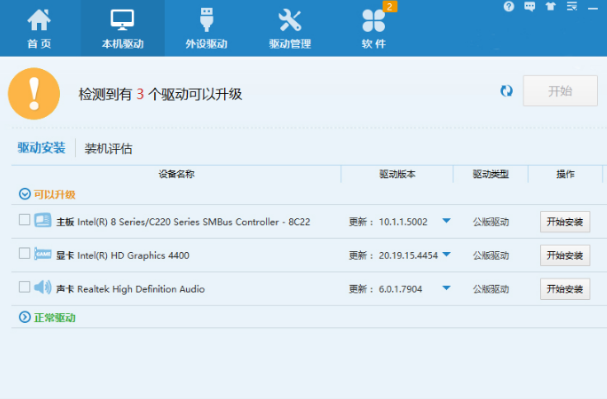Click the 驱动版本 column header
Viewport: 607px width, 399px height.
click(x=397, y=174)
